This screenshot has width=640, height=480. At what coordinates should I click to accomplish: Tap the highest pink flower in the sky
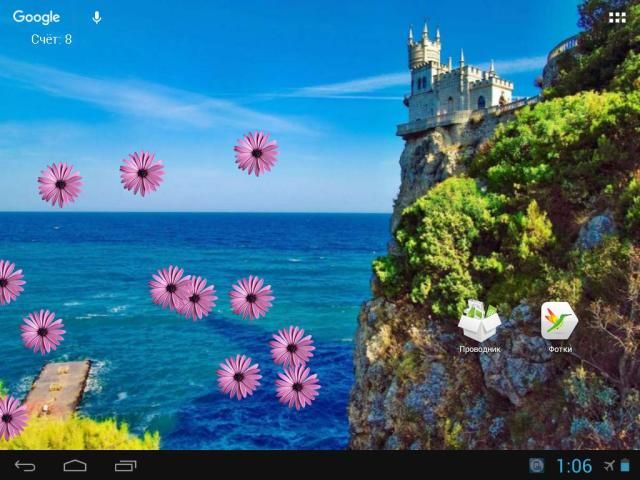pyautogui.click(x=256, y=153)
